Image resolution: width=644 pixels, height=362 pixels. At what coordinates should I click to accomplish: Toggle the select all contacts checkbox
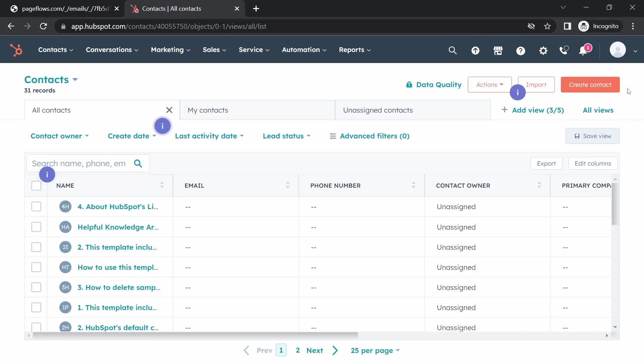(x=36, y=186)
